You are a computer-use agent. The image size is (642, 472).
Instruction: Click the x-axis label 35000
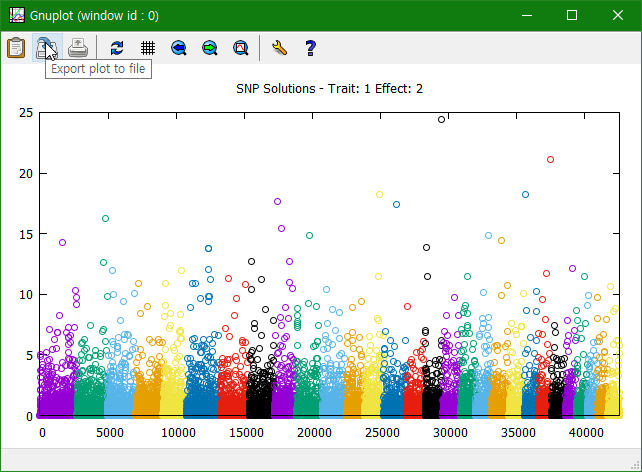click(x=518, y=433)
